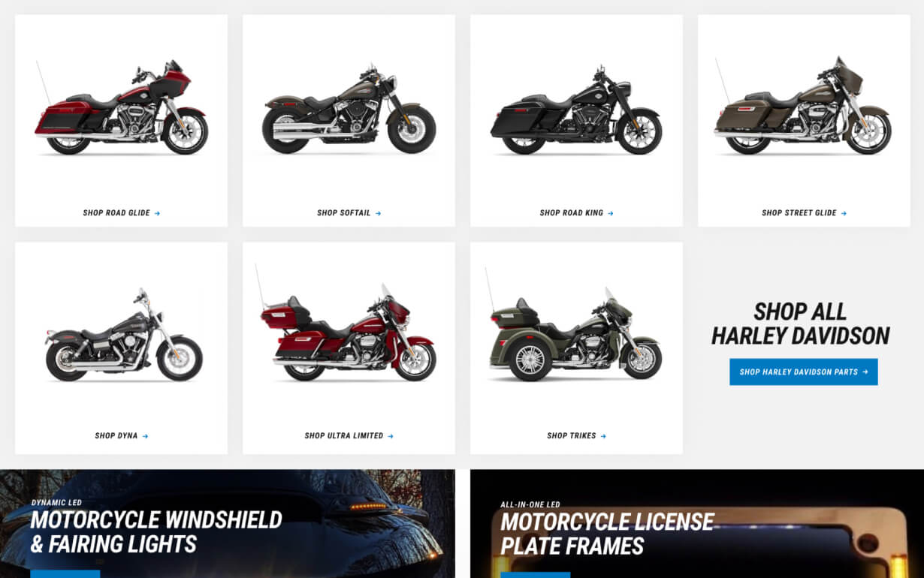Select the Softail motorcycle picture
This screenshot has height=578, width=924.
349,110
